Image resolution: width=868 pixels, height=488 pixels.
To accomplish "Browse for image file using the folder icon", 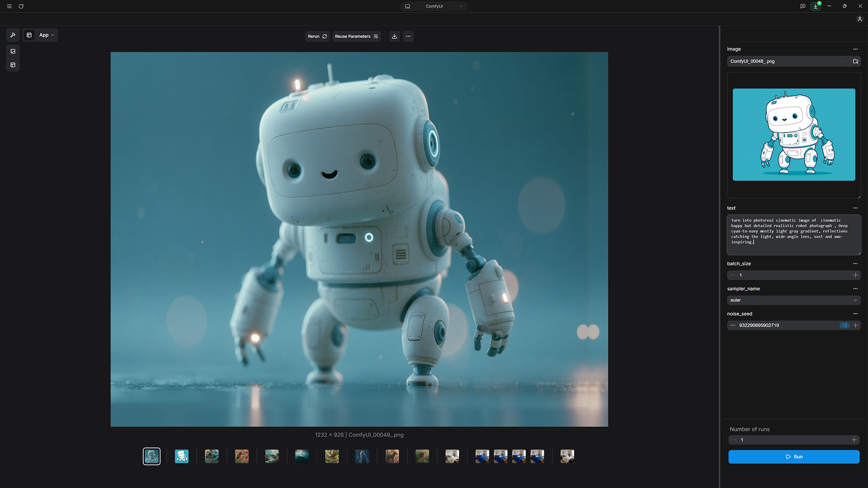I will (x=856, y=61).
